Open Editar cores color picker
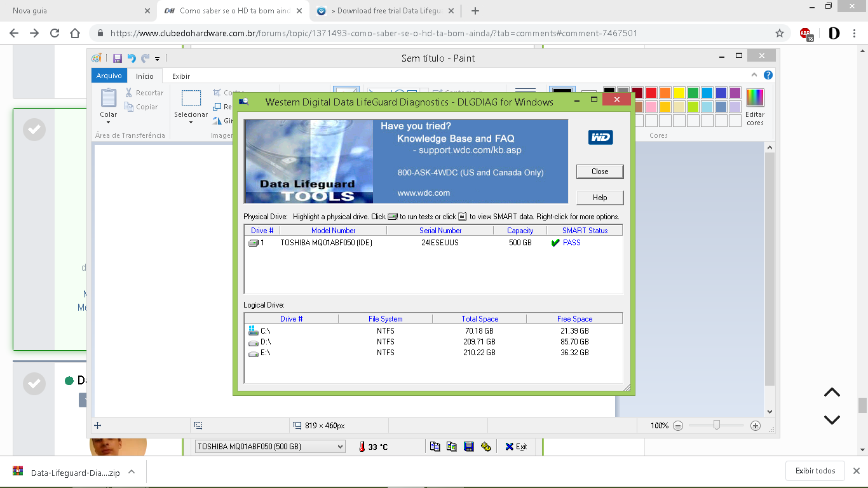This screenshot has width=868, height=488. (x=756, y=107)
